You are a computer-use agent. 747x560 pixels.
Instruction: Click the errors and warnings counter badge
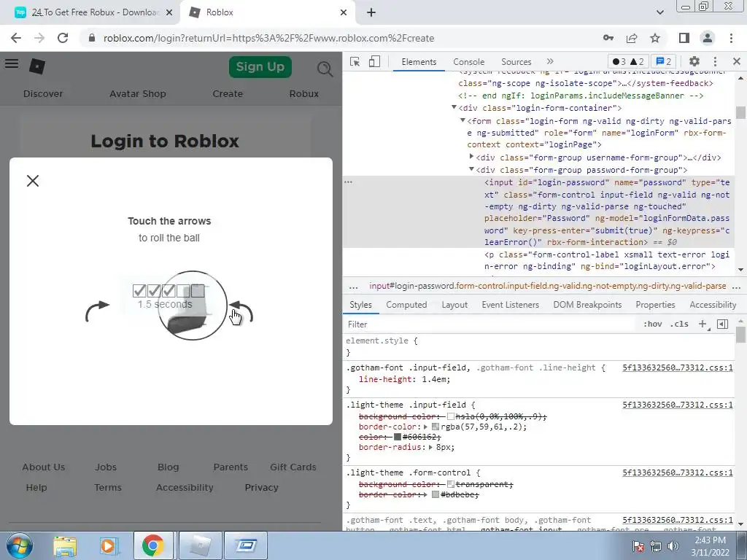(x=628, y=61)
